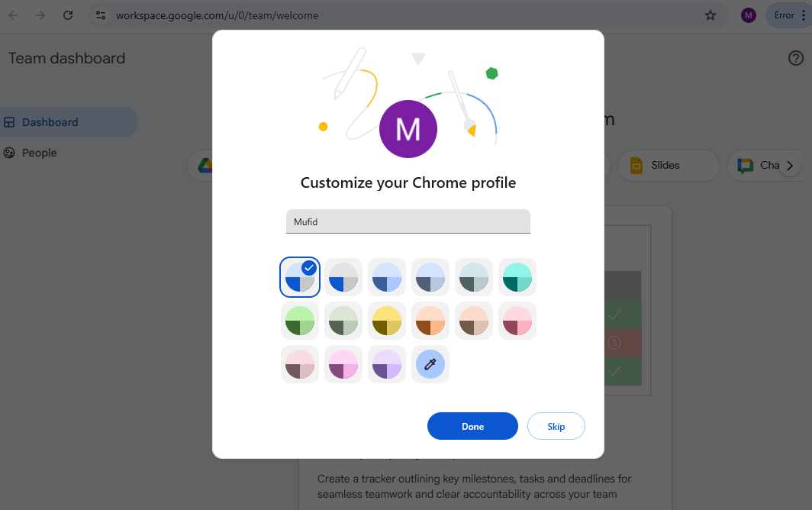Open the Slides app chip
Viewport: 812px width, 510px height.
[664, 166]
